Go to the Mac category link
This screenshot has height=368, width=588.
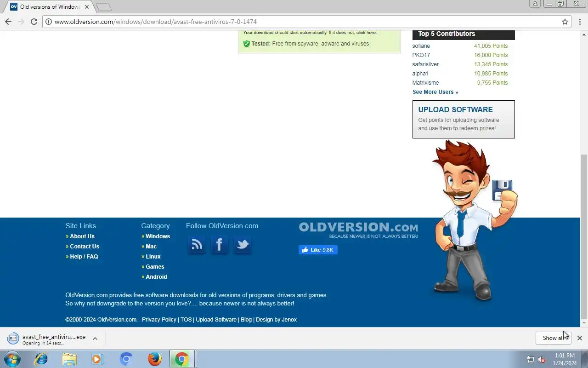coord(151,247)
